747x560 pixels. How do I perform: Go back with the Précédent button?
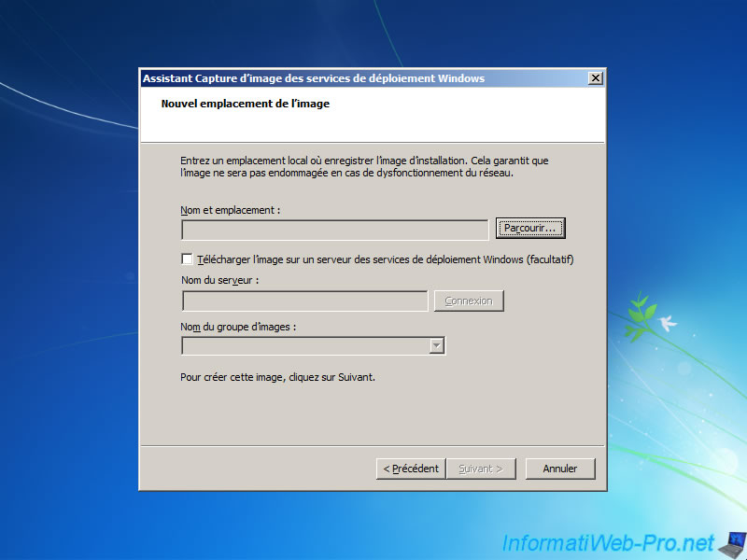click(x=410, y=469)
